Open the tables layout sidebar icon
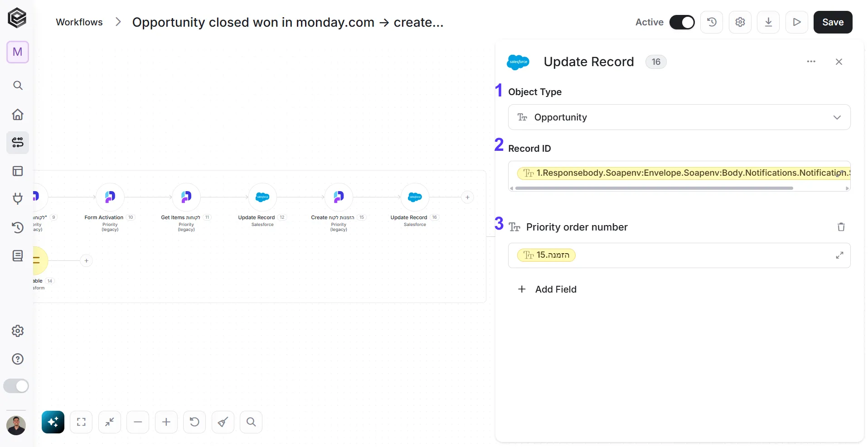868x447 pixels. click(x=18, y=171)
